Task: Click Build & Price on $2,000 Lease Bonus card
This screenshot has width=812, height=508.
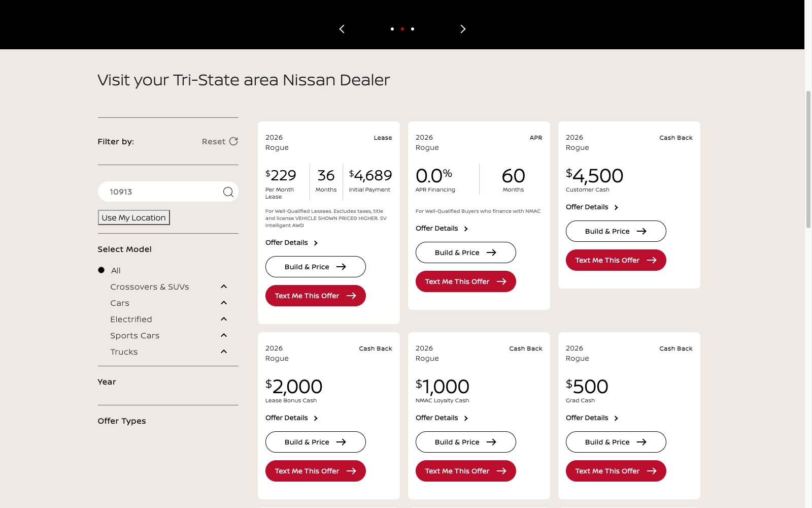Action: pos(315,442)
